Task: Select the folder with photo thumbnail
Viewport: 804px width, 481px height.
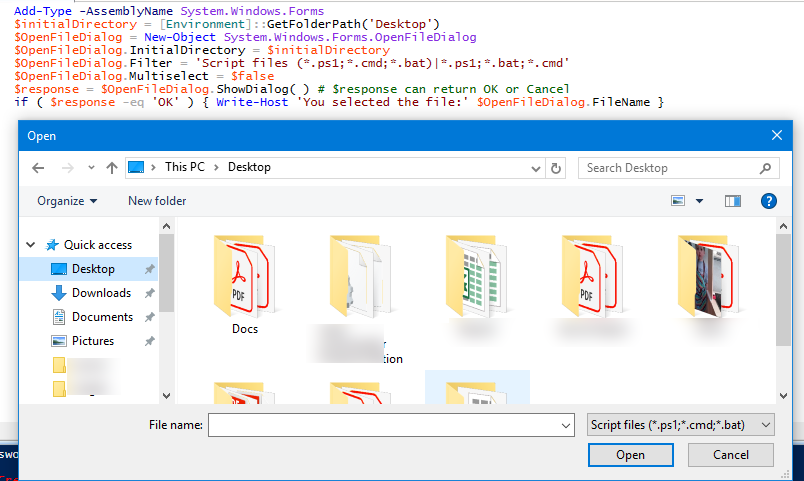Action: point(709,276)
